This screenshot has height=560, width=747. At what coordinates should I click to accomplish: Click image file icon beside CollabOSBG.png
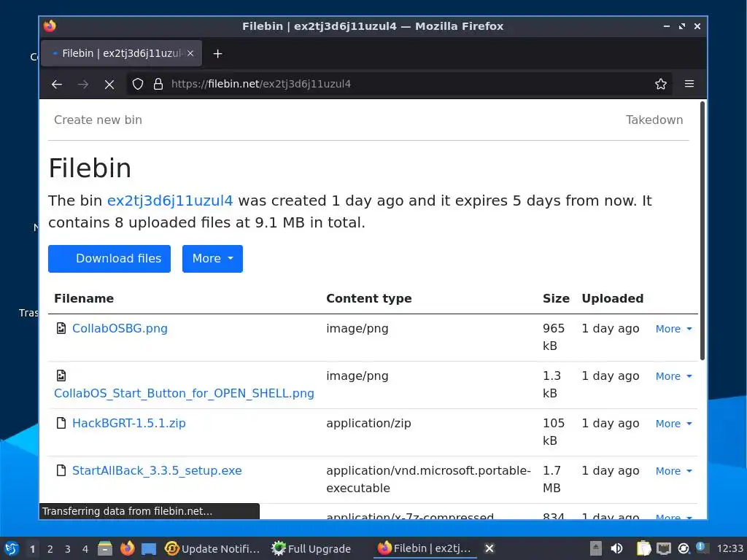point(61,328)
